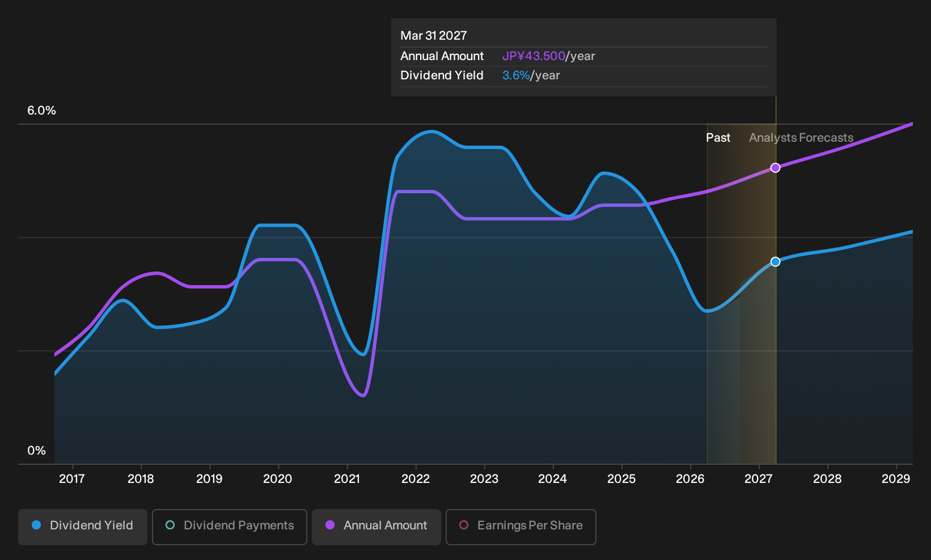This screenshot has height=560, width=931.
Task: Click the blue Dividend Yield legend dot
Action: coord(36,525)
